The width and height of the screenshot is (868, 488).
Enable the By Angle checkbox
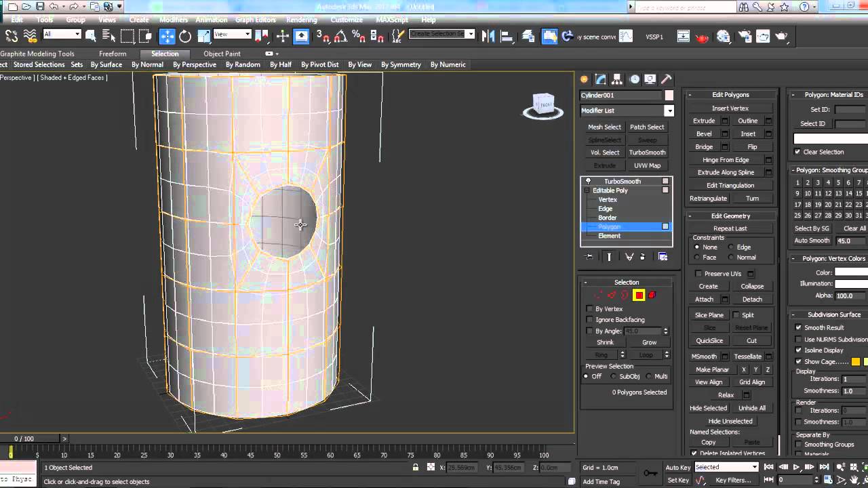[590, 331]
